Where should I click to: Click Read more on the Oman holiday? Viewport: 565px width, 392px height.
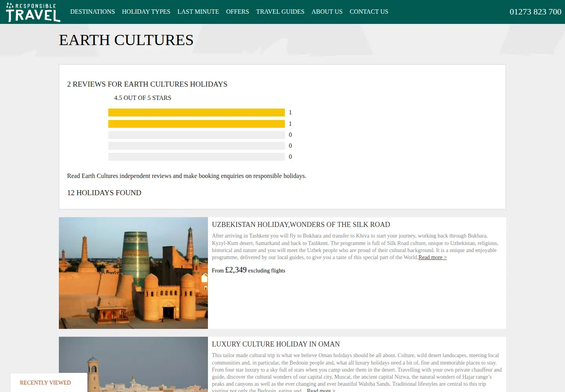coord(321,390)
